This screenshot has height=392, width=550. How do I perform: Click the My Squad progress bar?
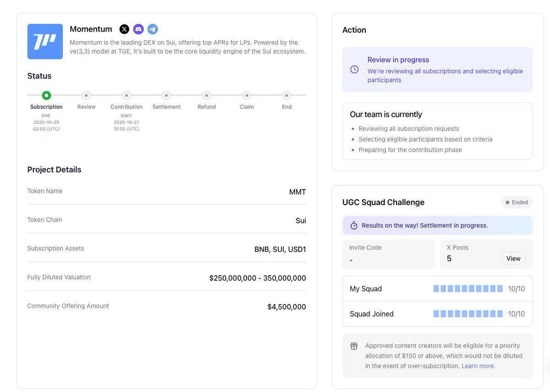[x=468, y=289]
